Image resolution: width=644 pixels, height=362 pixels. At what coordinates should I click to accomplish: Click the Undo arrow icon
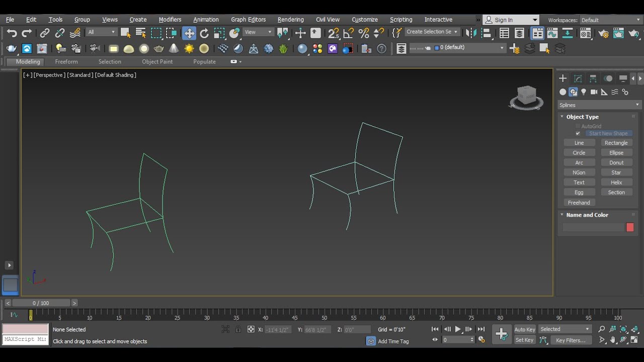[12, 33]
